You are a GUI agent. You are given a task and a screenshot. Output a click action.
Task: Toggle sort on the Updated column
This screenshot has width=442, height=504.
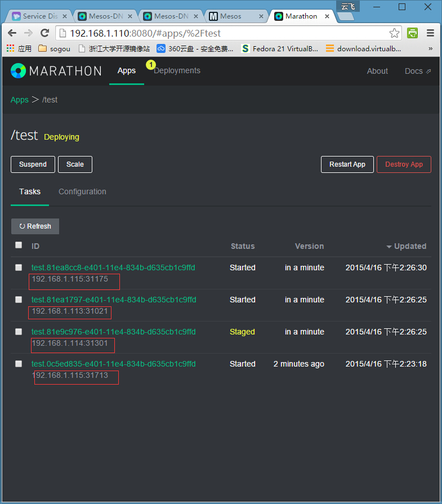407,246
